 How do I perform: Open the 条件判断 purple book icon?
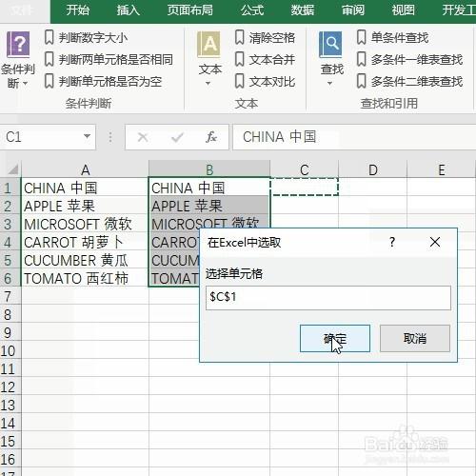(x=18, y=45)
